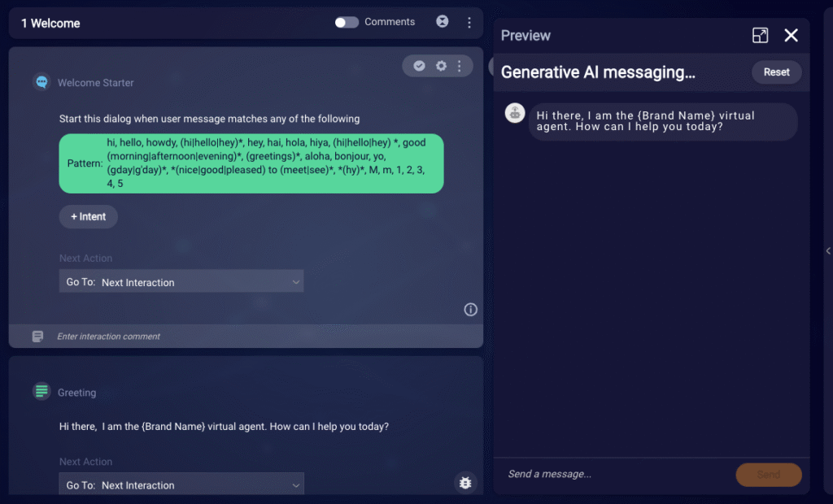
Task: Click the Greeting statement icon
Action: tap(41, 391)
